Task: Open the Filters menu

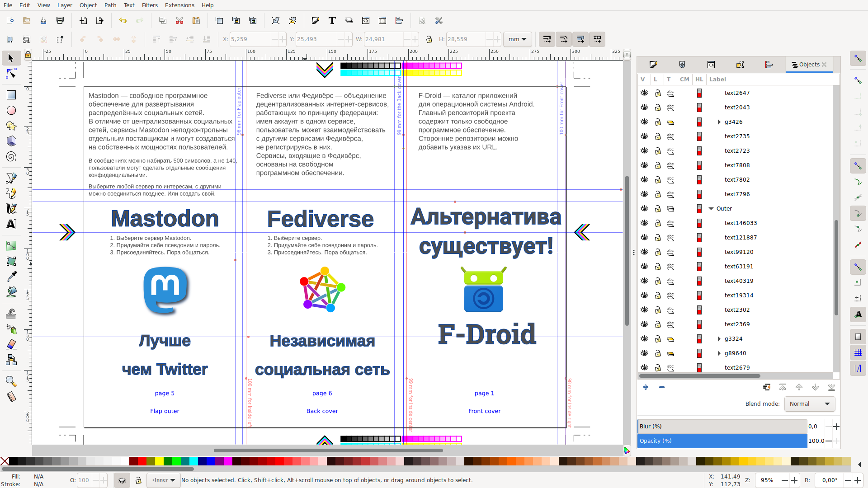Action: coord(150,5)
